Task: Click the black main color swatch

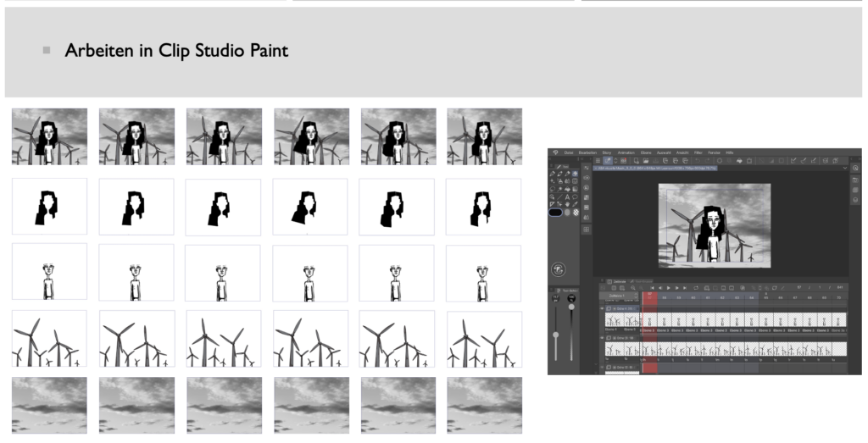Action: (x=555, y=212)
